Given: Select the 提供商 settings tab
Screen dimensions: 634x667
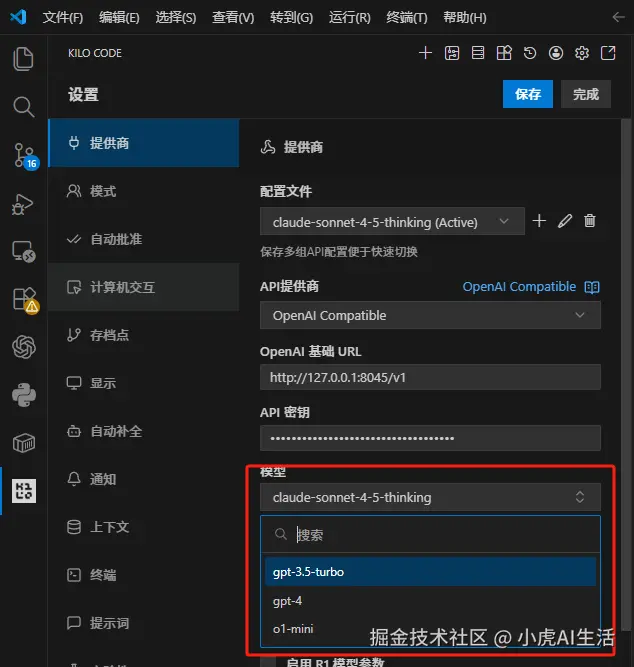Looking at the screenshot, I should tap(144, 143).
